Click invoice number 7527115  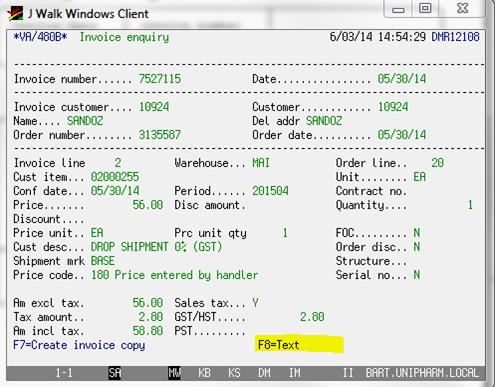tap(160, 79)
